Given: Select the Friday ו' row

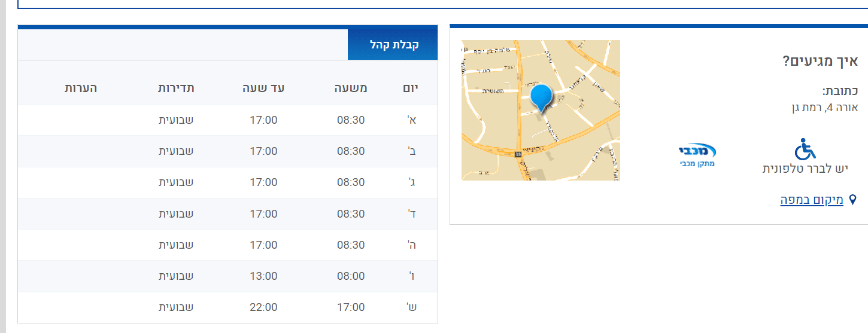Looking at the screenshot, I should pyautogui.click(x=227, y=276).
